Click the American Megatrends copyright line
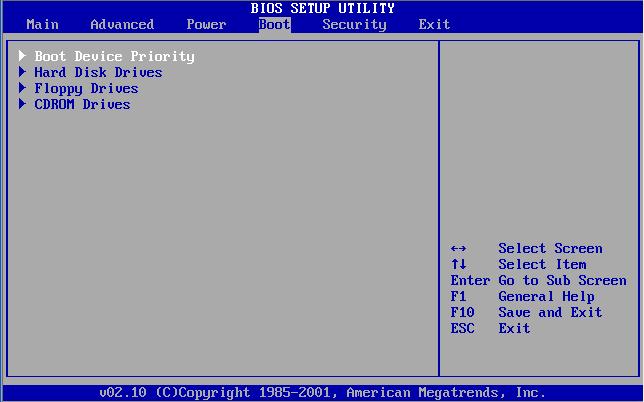 click(x=322, y=393)
